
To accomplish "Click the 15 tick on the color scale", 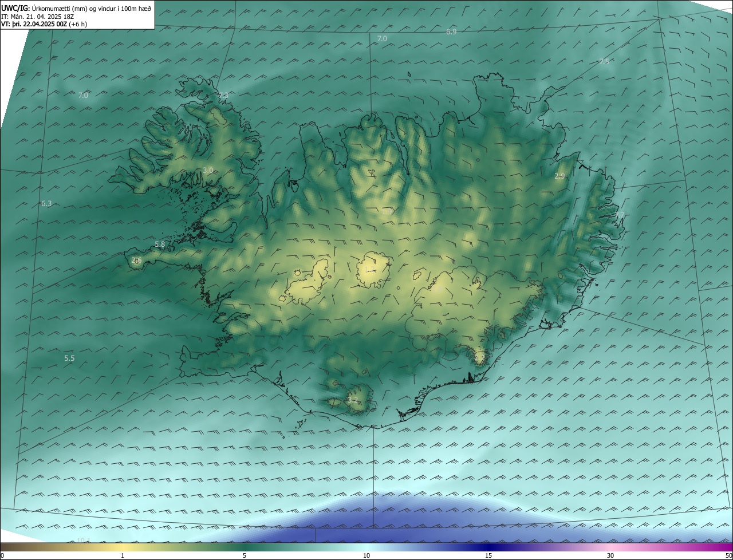I will [488, 555].
